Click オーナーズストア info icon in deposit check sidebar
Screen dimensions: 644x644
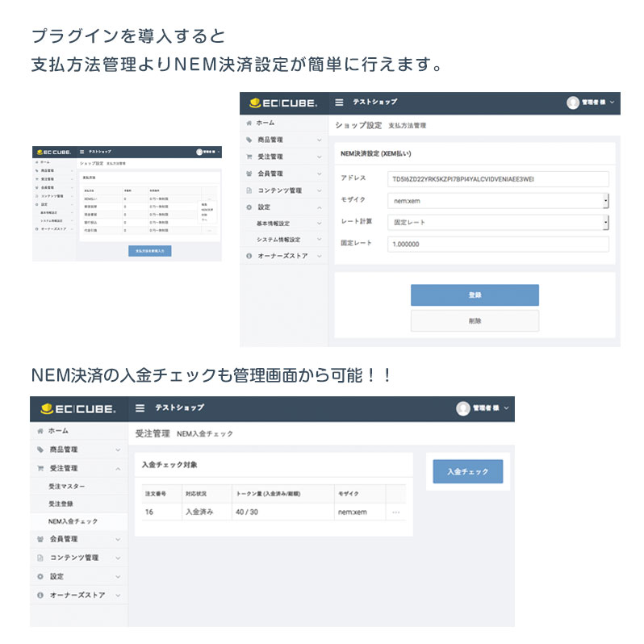(x=40, y=595)
